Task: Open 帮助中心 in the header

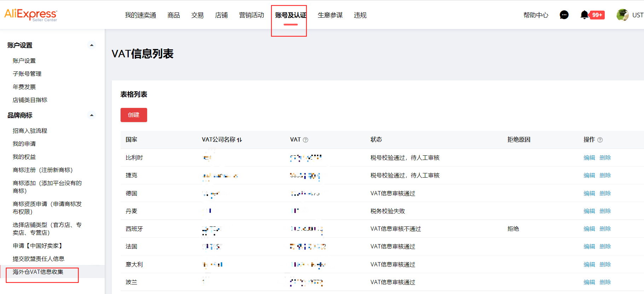Action: click(x=536, y=15)
